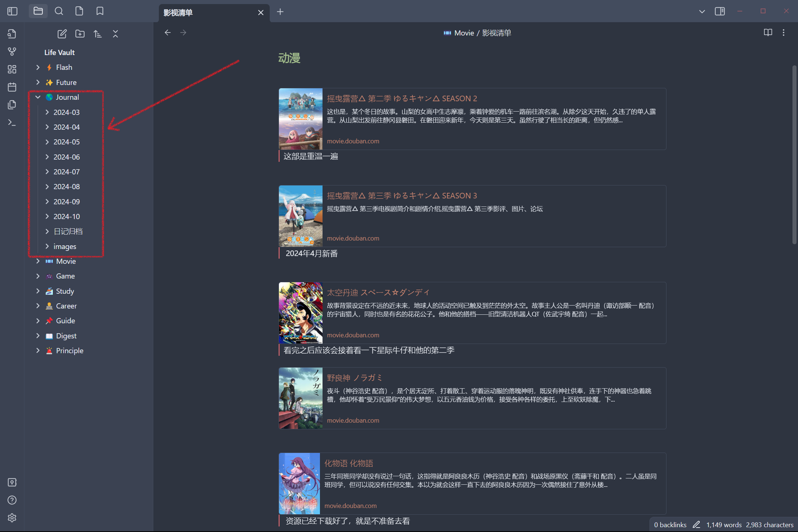This screenshot has width=798, height=532.
Task: Open the bookmarks panel icon
Action: [100, 11]
